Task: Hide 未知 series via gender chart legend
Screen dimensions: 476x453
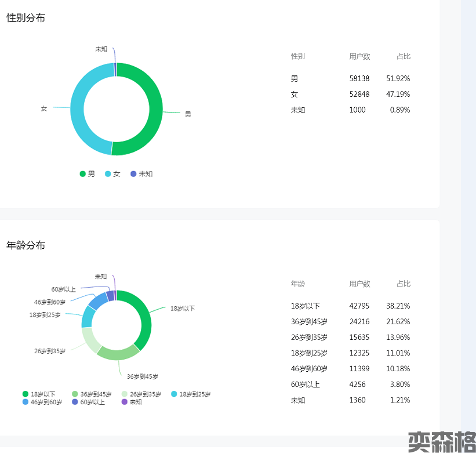Action: click(x=141, y=174)
